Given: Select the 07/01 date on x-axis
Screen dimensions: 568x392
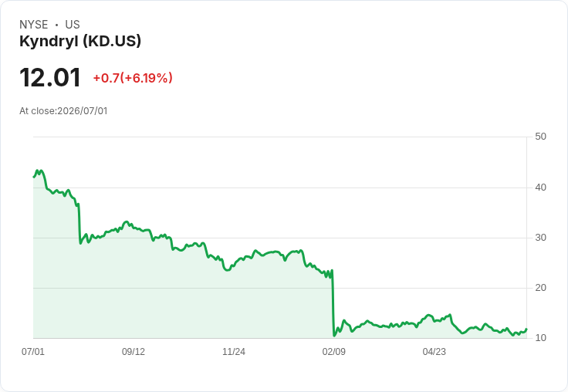Looking at the screenshot, I should pyautogui.click(x=33, y=351).
